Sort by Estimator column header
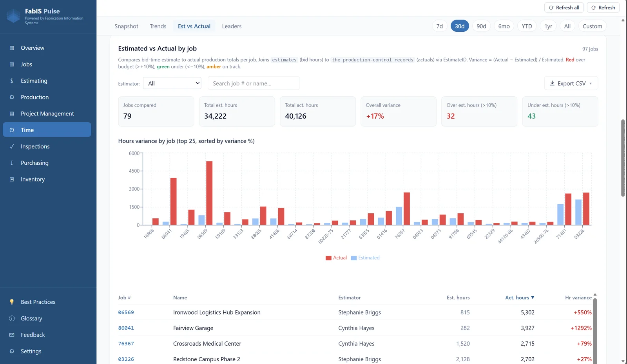The height and width of the screenshot is (364, 627). [x=350, y=297]
